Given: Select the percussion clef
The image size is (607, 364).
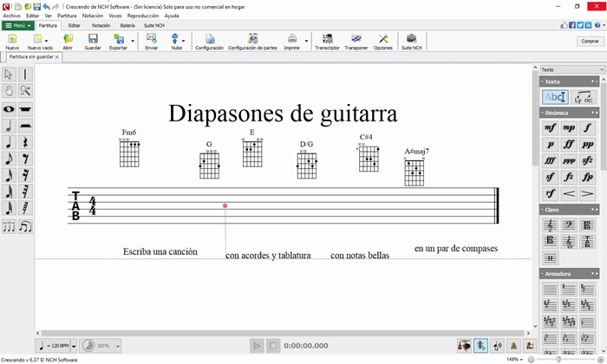Looking at the screenshot, I should [550, 257].
